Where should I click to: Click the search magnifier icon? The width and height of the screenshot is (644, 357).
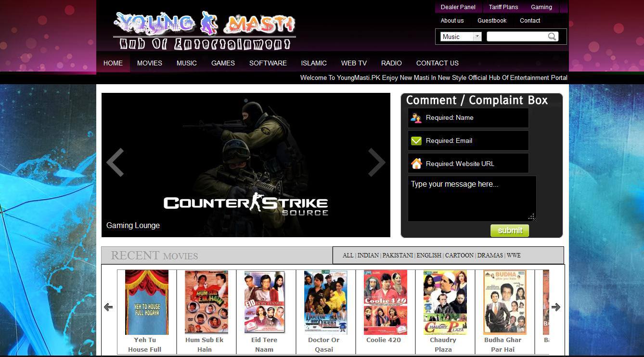[x=552, y=37]
